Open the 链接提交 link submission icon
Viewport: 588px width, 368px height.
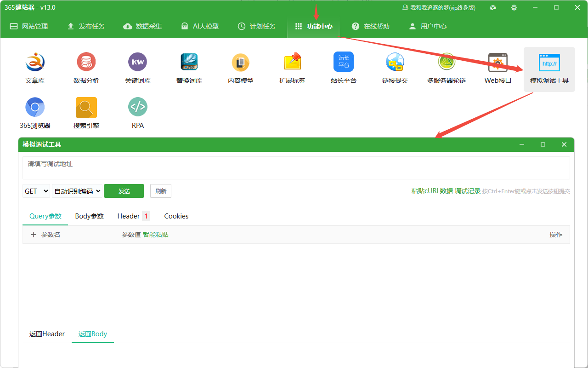[395, 68]
